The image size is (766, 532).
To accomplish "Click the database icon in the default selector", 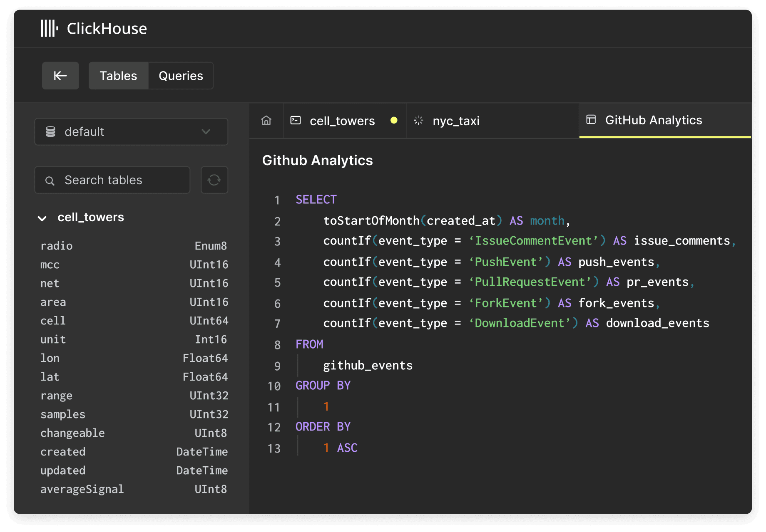I will point(51,132).
